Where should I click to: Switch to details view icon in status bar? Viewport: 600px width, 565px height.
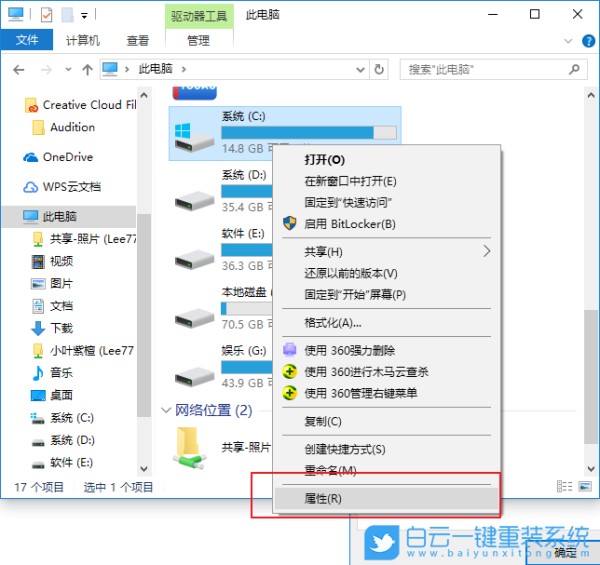564,486
